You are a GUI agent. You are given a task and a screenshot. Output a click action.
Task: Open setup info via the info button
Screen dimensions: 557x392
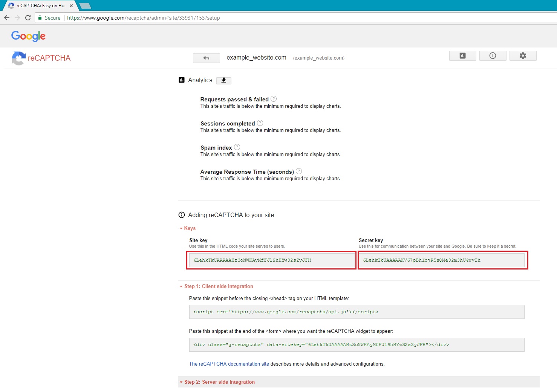493,56
